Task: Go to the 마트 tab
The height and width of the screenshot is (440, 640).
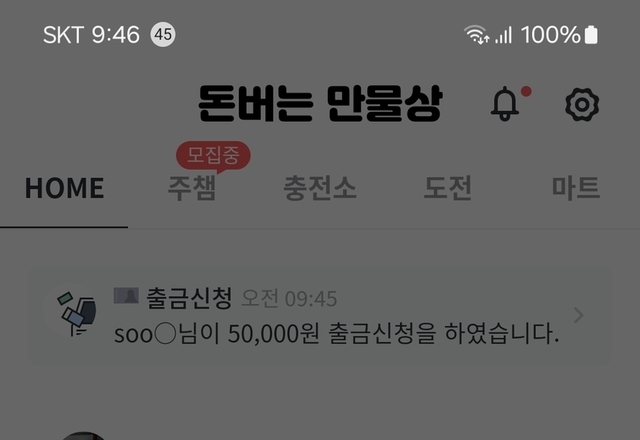Action: click(x=576, y=188)
